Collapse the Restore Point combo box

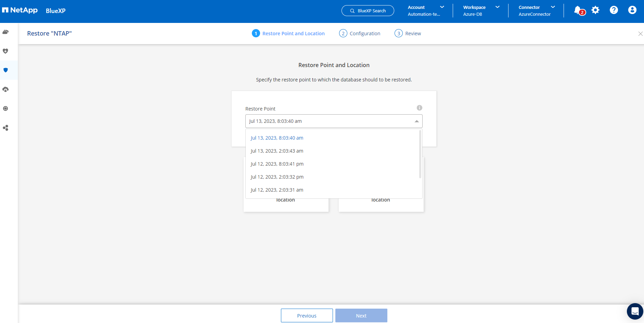(416, 121)
